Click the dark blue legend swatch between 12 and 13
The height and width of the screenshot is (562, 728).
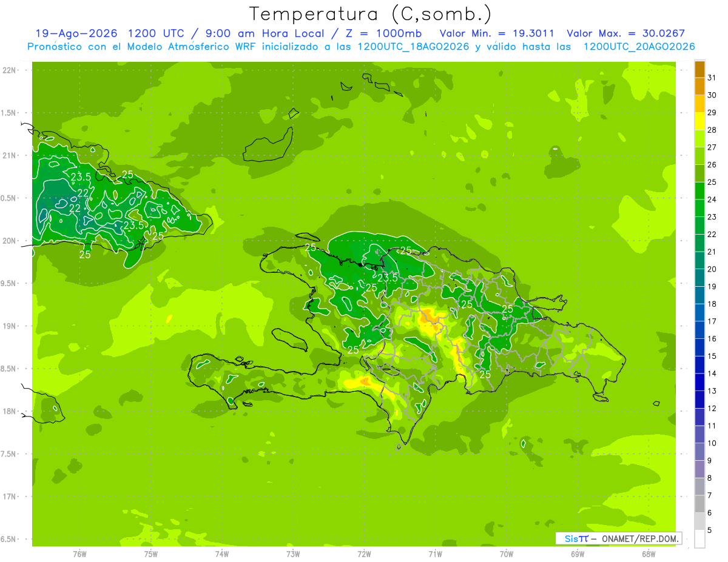pyautogui.click(x=699, y=400)
